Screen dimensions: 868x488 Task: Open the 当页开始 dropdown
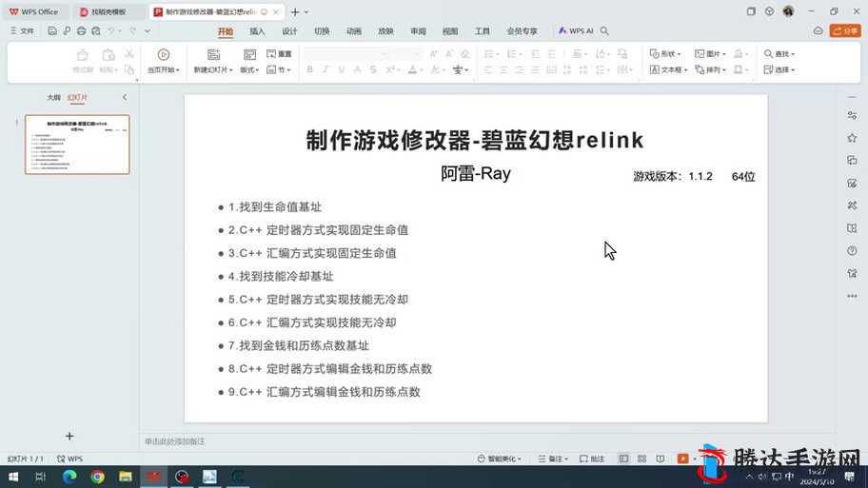[164, 69]
